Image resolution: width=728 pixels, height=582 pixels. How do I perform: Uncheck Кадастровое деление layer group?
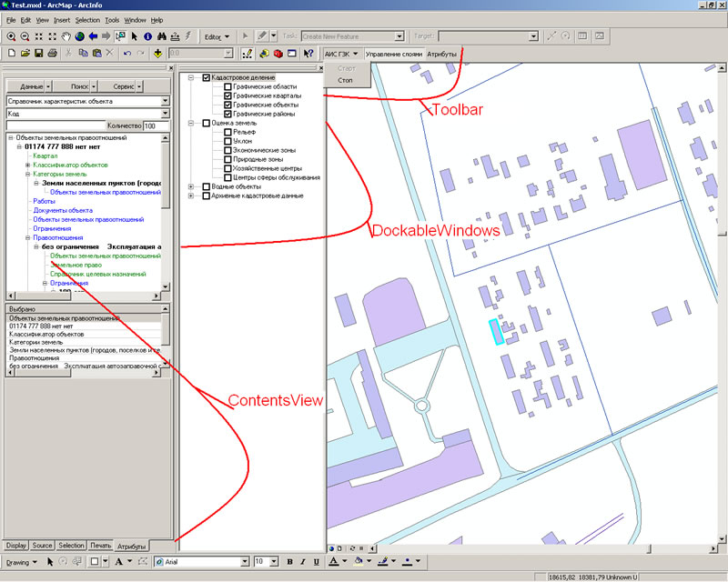coord(207,77)
